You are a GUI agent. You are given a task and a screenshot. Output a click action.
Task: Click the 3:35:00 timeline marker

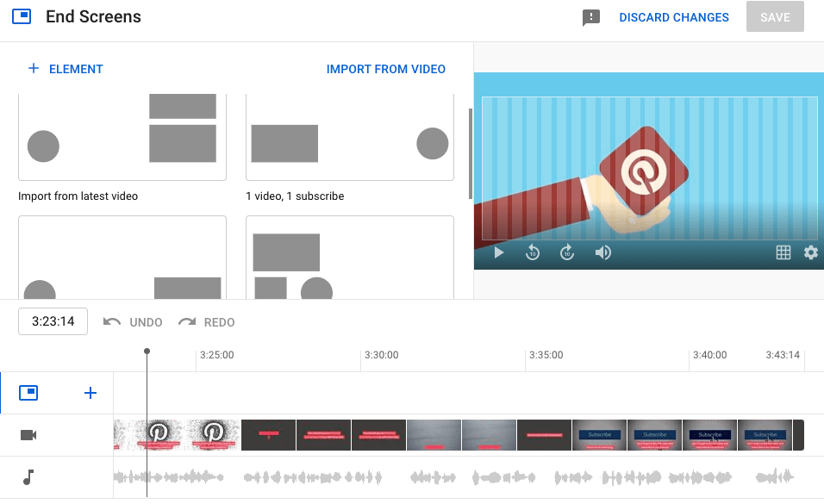(x=546, y=355)
